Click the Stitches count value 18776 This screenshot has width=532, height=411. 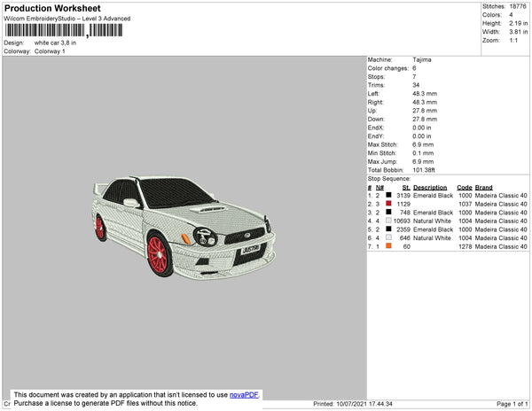[x=518, y=6]
